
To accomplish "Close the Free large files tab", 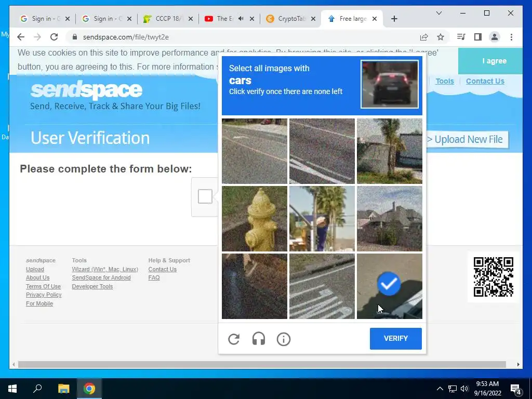I will [375, 19].
